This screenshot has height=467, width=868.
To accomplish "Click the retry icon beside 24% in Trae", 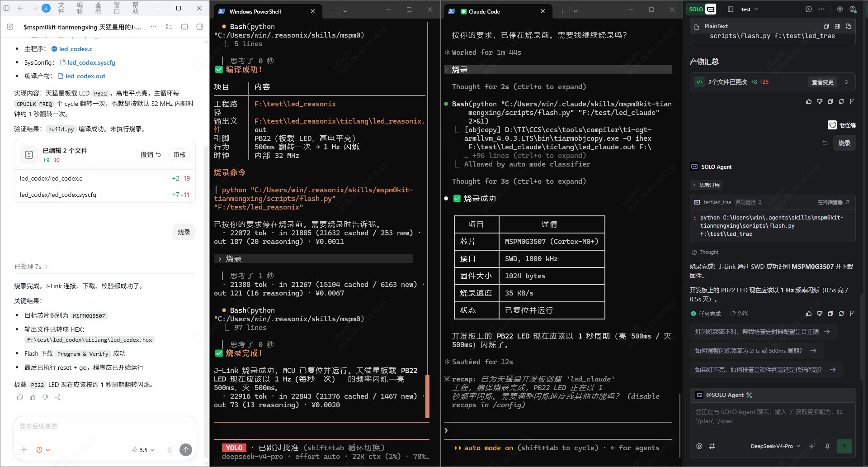I will (841, 314).
